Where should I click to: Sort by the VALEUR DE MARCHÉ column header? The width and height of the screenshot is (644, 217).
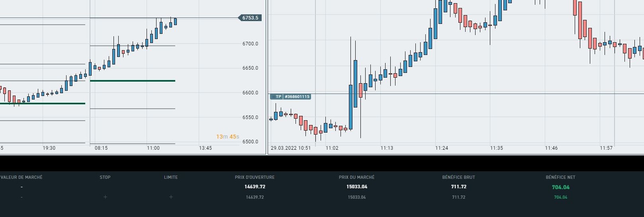click(22, 177)
